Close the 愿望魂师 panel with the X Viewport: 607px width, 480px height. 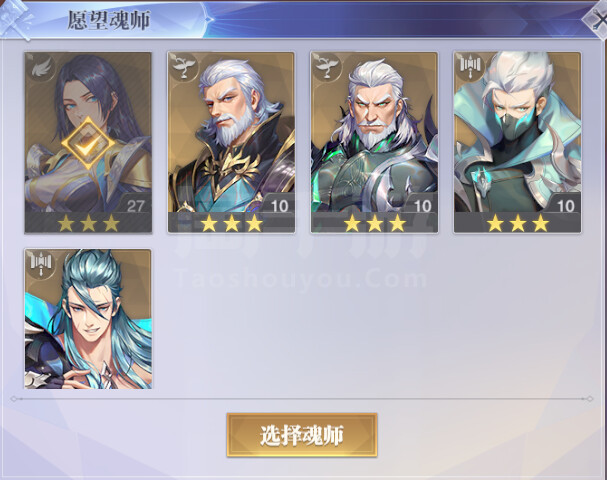point(596,19)
